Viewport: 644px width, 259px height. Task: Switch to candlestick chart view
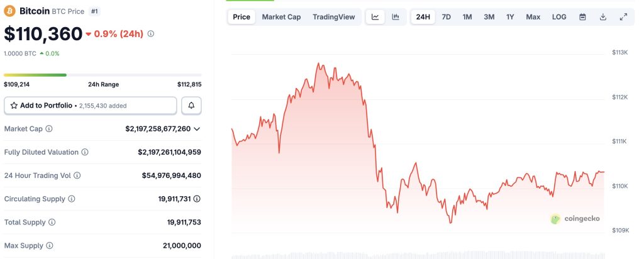[x=396, y=17]
